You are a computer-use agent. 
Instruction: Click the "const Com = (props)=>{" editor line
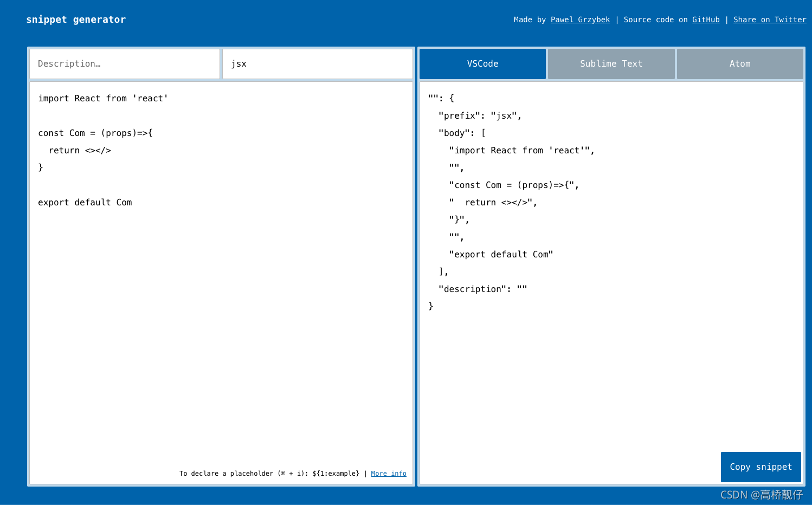coord(95,133)
